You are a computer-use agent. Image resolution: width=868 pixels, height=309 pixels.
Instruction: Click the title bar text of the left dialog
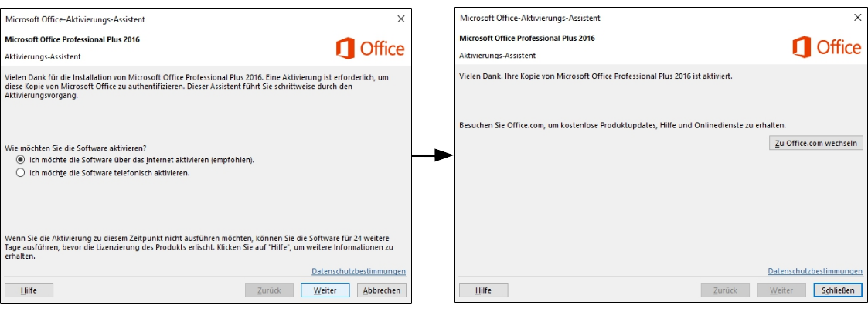pos(75,19)
